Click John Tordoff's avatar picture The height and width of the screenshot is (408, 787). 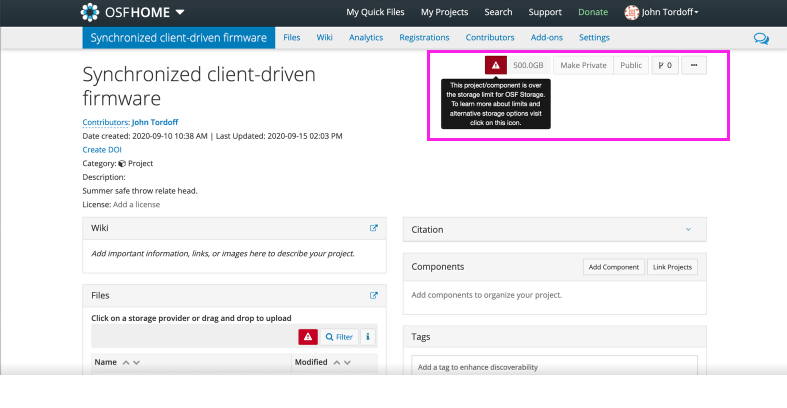(x=631, y=13)
